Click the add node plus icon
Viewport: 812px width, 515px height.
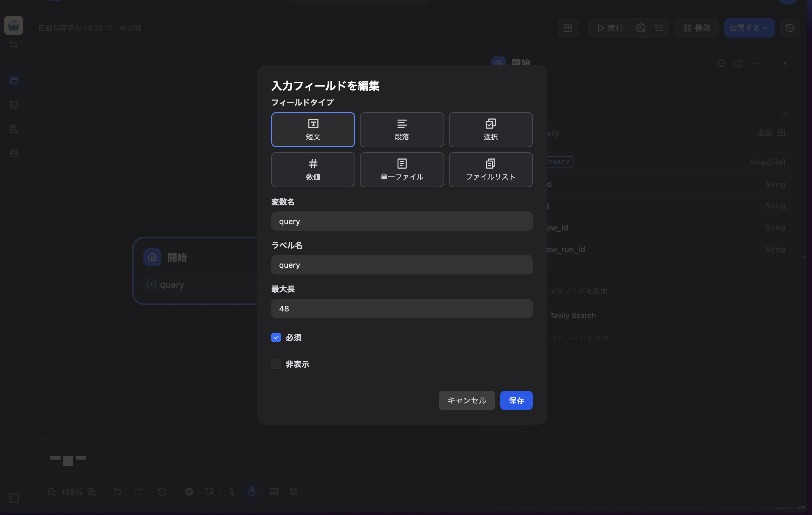(x=189, y=492)
